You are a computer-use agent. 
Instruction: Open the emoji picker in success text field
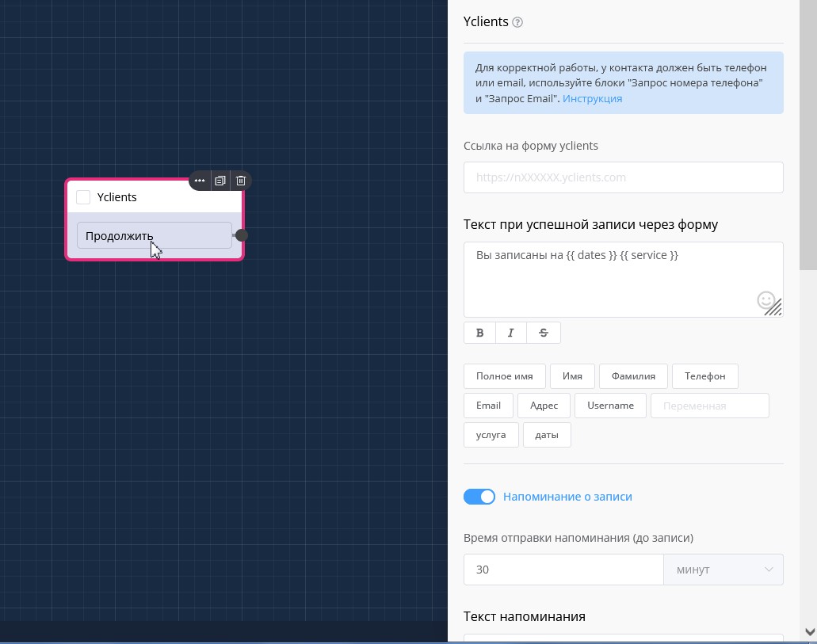765,299
